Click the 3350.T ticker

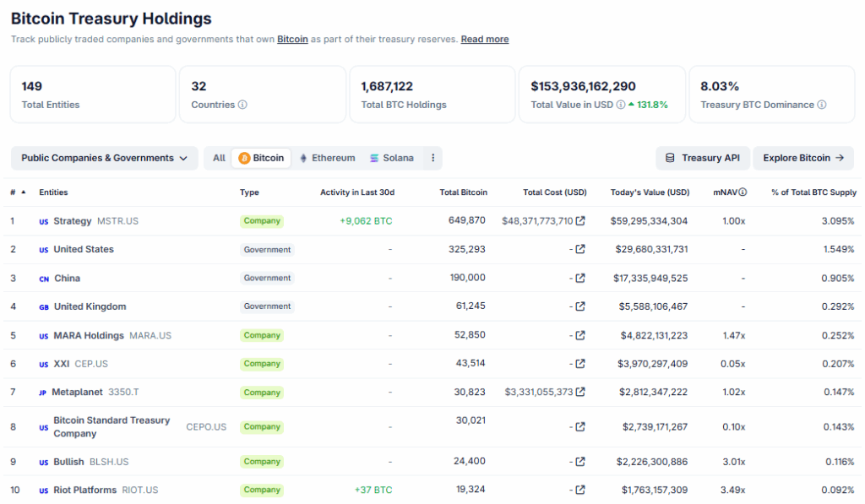pos(123,392)
